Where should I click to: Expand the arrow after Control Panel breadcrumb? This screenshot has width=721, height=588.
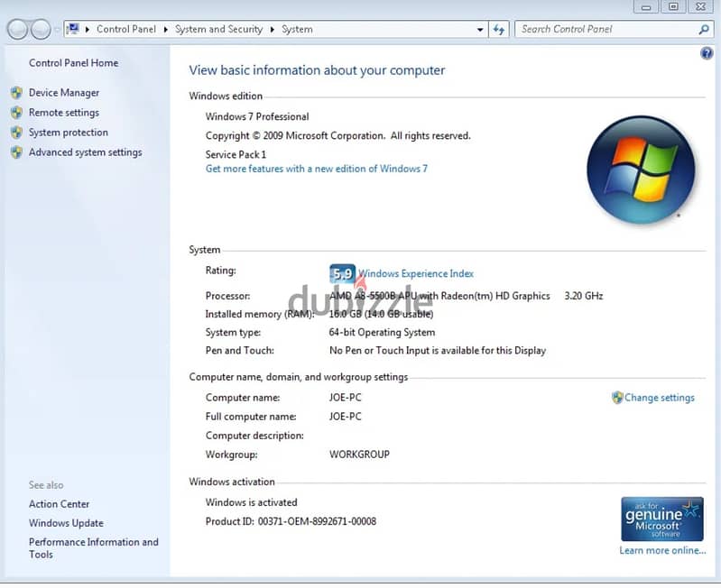click(x=165, y=30)
